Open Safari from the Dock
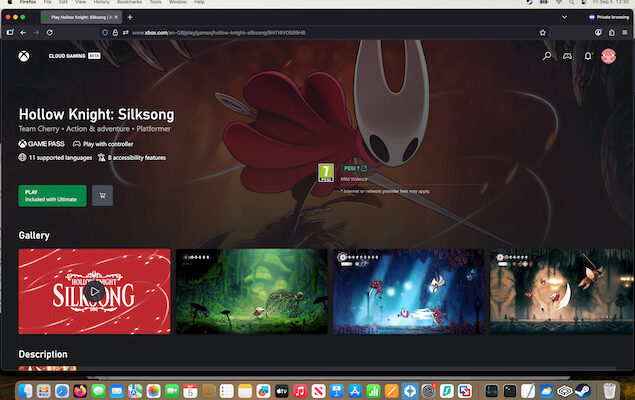635x400 pixels. tap(62, 391)
